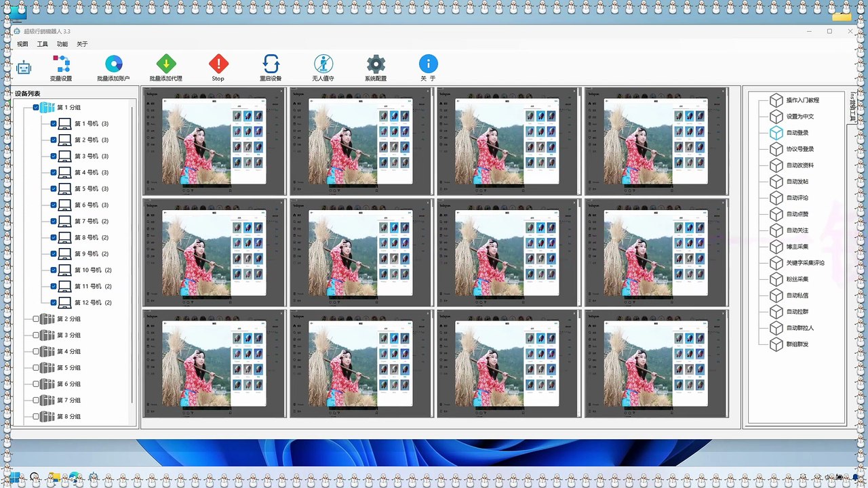
Task: Check the 第 5 分组 checkbox
Action: click(36, 368)
